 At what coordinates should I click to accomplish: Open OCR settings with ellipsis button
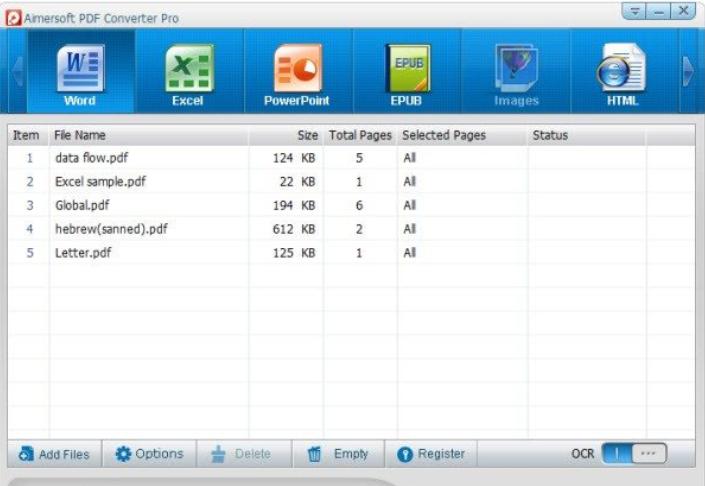point(649,453)
